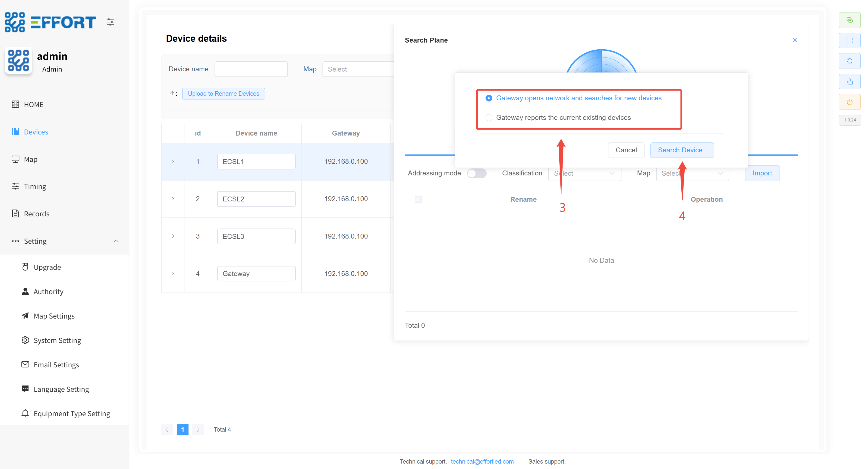Go to Map Settings menu item
Screen dimensions: 868x469
coord(54,316)
